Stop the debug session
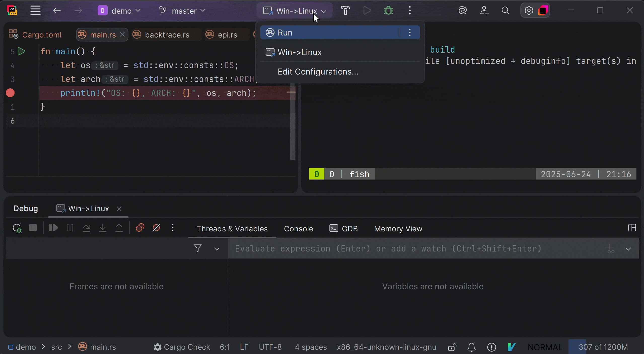Image resolution: width=644 pixels, height=354 pixels. coord(33,228)
